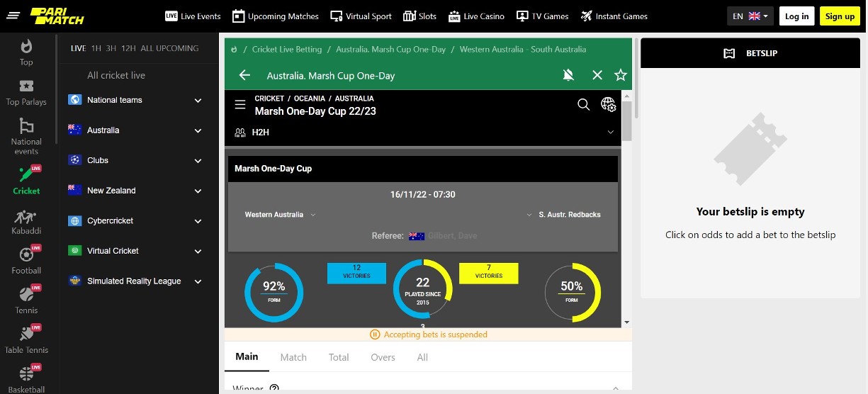Switch to the Total markets tab
This screenshot has width=868, height=394.
pyautogui.click(x=339, y=358)
